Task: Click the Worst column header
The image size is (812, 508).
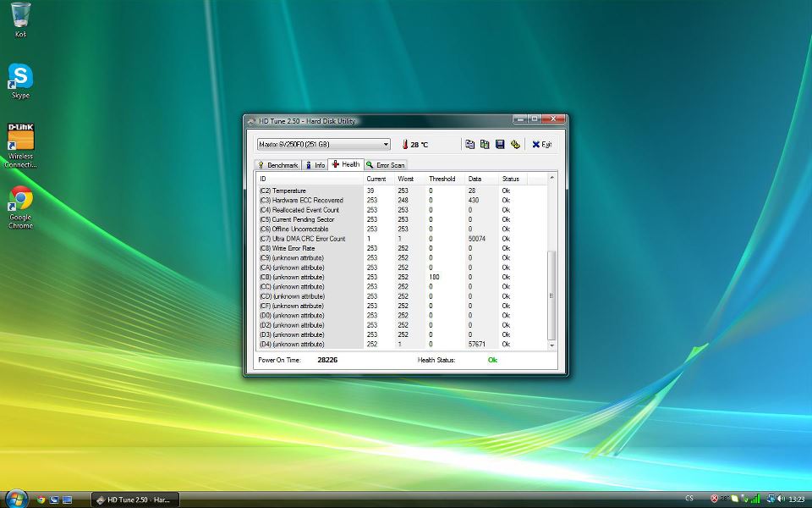Action: click(410, 179)
